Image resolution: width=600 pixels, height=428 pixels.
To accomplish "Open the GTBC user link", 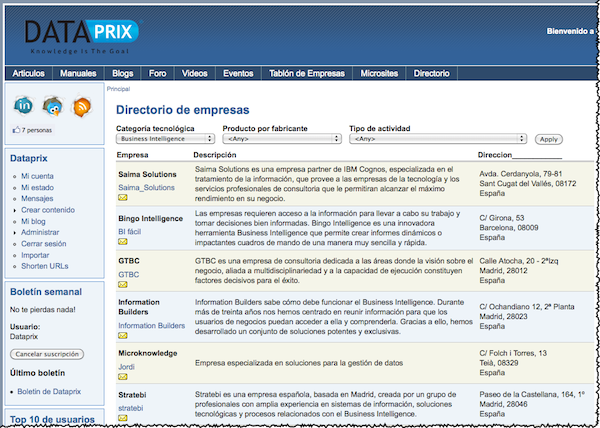I will pos(129,275).
